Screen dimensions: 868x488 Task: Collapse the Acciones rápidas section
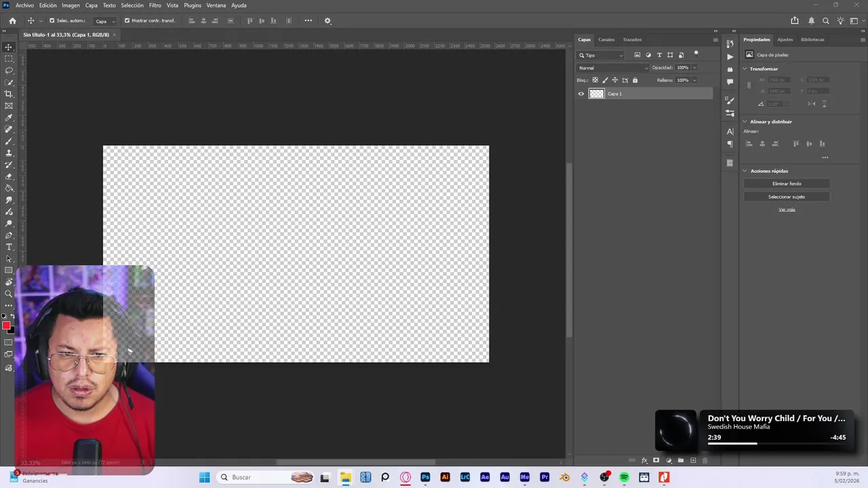(x=745, y=171)
